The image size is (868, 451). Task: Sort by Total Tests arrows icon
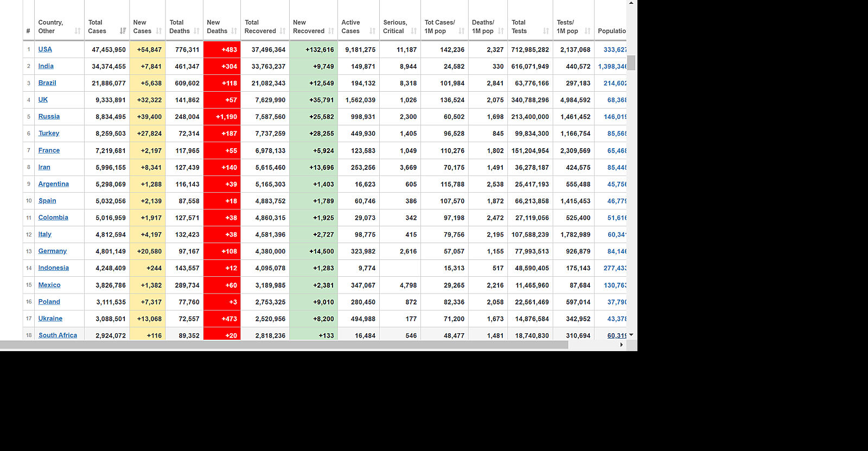coord(546,31)
